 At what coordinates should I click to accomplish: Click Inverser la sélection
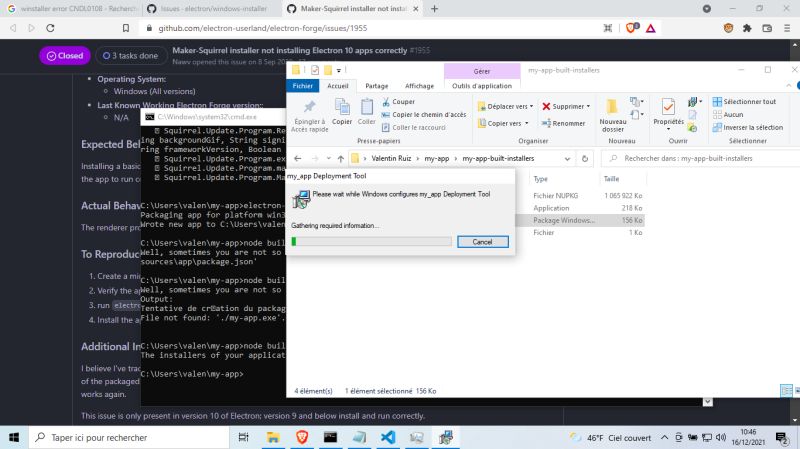[748, 127]
